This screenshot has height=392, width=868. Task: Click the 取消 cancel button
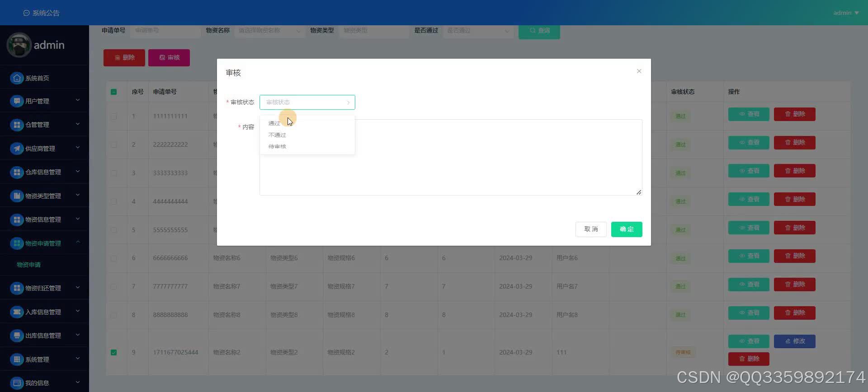tap(591, 229)
